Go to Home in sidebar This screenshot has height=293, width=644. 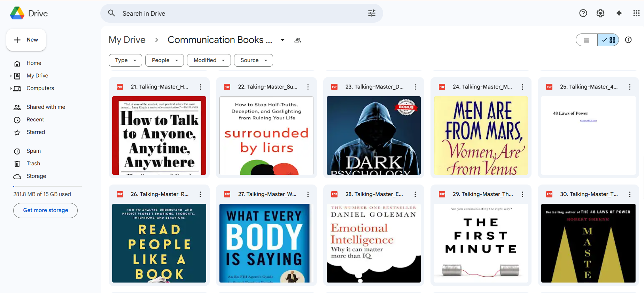point(34,63)
